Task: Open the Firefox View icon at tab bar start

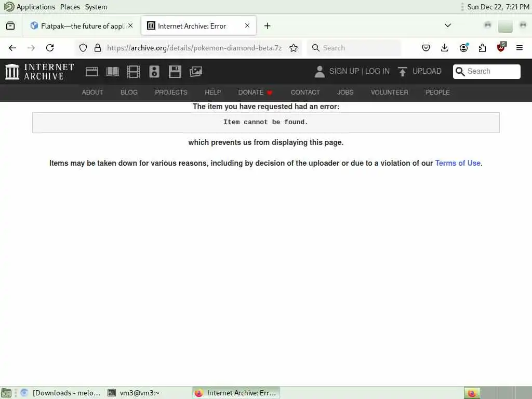Action: click(x=10, y=26)
